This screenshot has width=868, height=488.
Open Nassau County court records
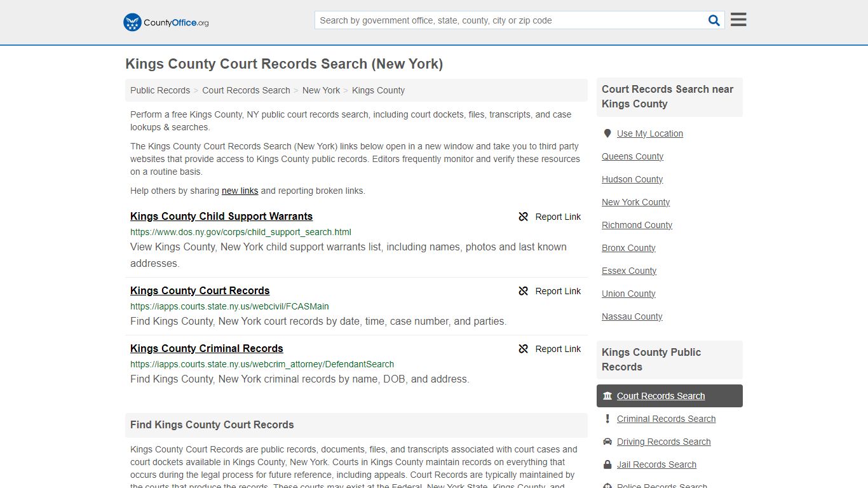click(x=632, y=316)
